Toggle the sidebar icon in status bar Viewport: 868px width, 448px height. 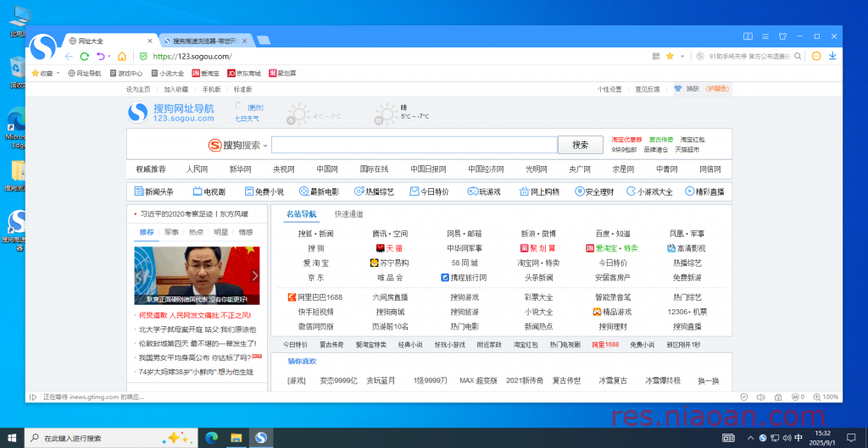33,396
